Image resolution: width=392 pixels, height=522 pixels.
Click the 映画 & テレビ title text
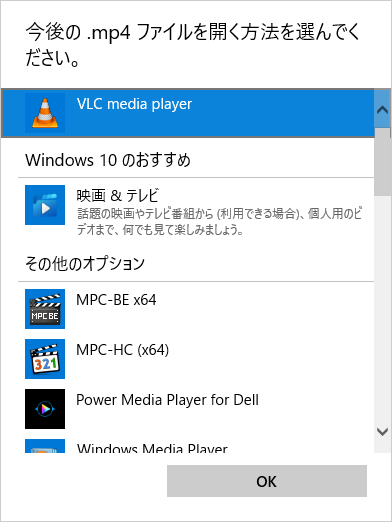click(x=117, y=195)
